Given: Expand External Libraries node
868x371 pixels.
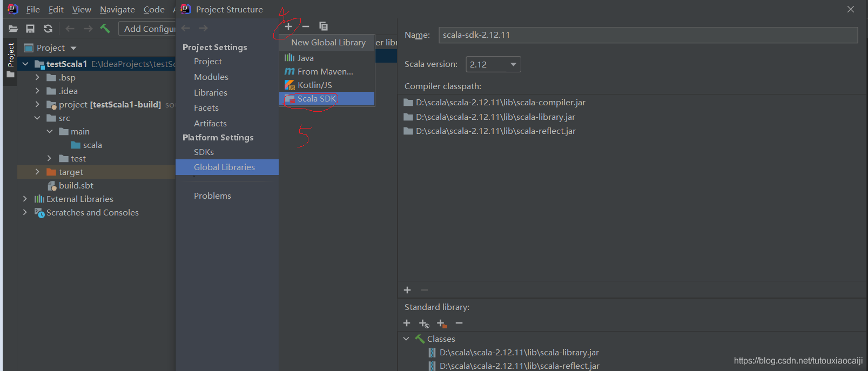Looking at the screenshot, I should (x=25, y=199).
